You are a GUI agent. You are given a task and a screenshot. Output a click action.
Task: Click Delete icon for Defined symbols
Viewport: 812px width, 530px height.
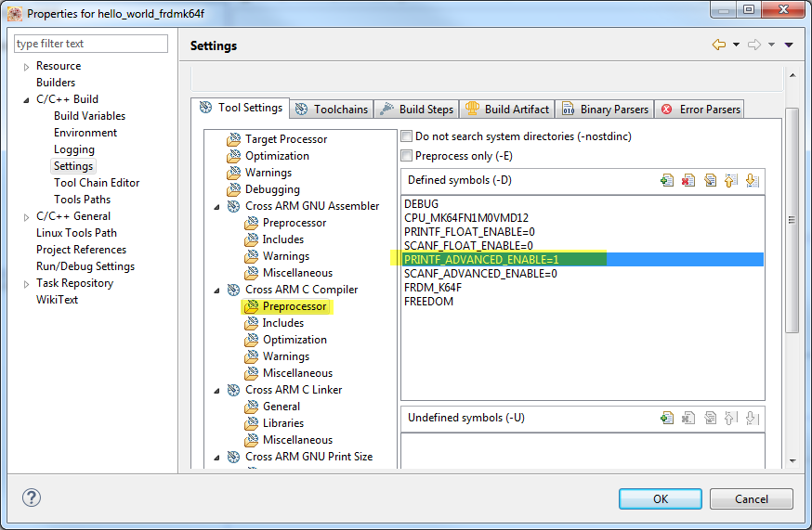pyautogui.click(x=688, y=181)
